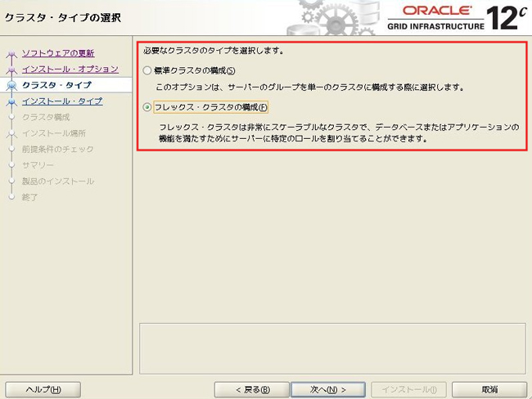Go to インストール・オプション step
Viewport: 532px width, 399px height.
pos(70,69)
